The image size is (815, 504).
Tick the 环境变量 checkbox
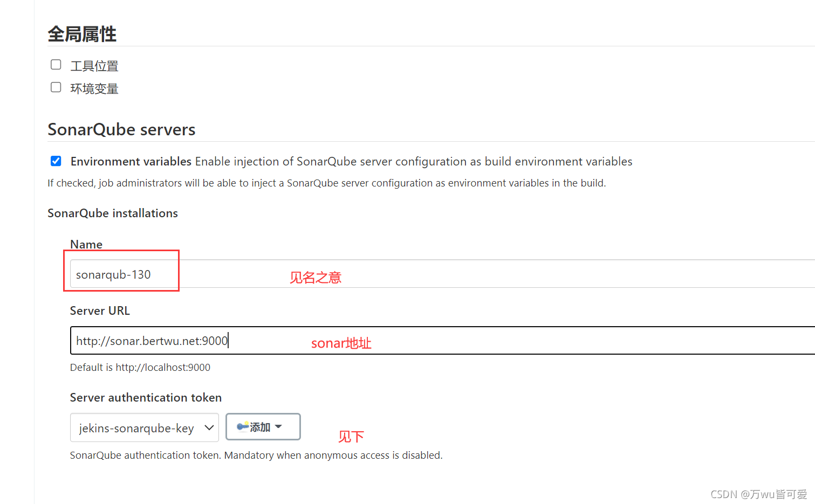[x=56, y=87]
